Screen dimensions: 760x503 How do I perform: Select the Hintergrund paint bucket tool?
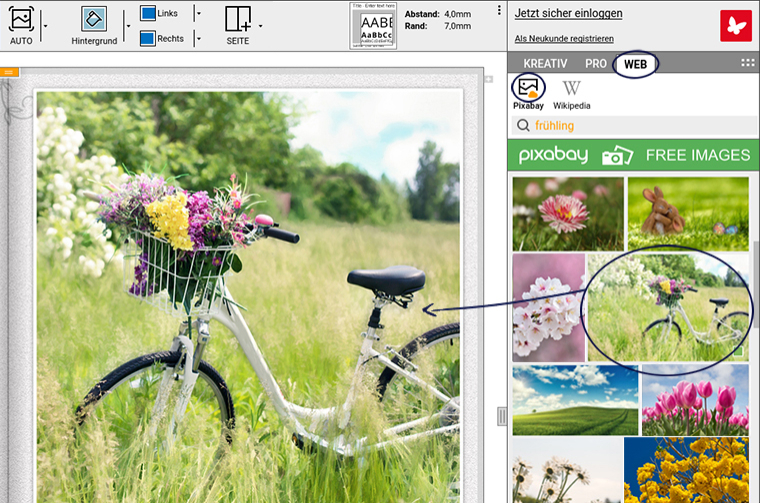[94, 19]
